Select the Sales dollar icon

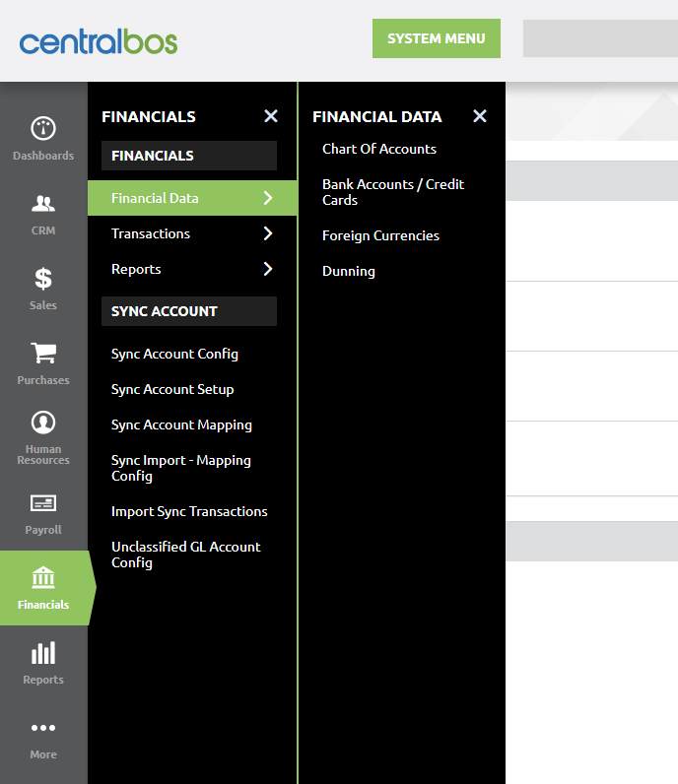click(43, 279)
